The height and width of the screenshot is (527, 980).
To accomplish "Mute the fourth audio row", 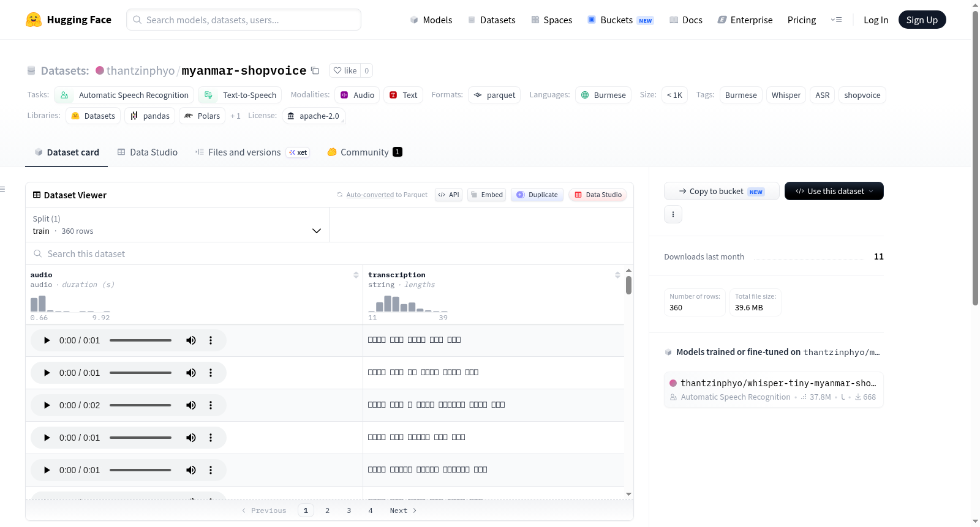I will pyautogui.click(x=191, y=438).
